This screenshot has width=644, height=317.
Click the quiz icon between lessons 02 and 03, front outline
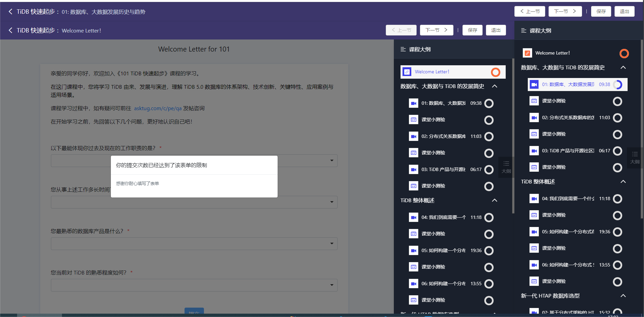[414, 153]
